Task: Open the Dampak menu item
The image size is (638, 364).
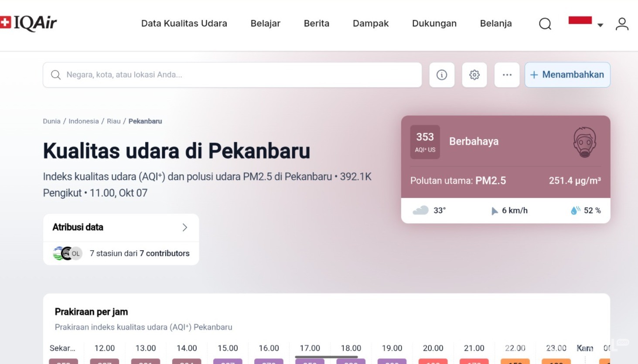Action: coord(371,24)
